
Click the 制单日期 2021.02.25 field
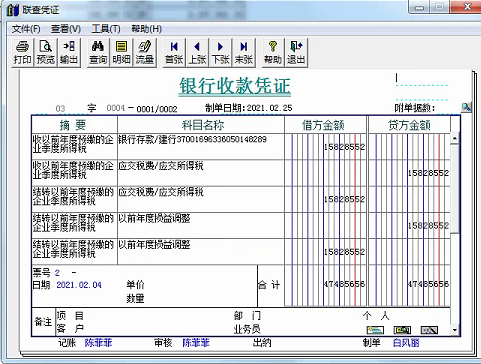click(249, 108)
